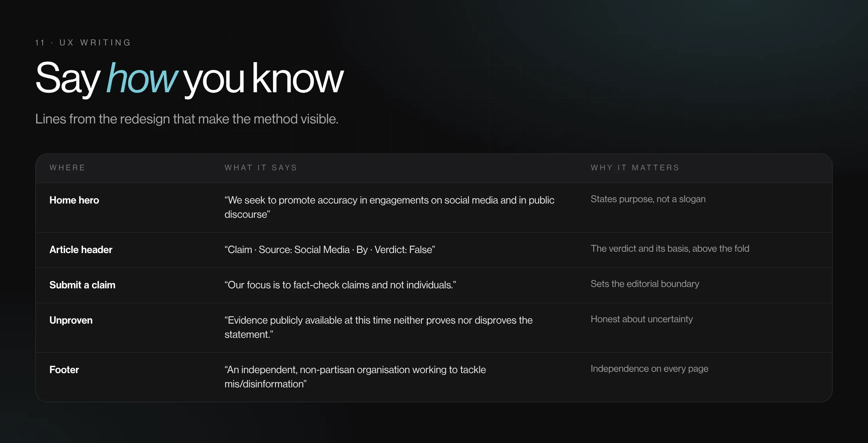The image size is (868, 443).
Task: Select the WHERE column header
Action: point(67,168)
